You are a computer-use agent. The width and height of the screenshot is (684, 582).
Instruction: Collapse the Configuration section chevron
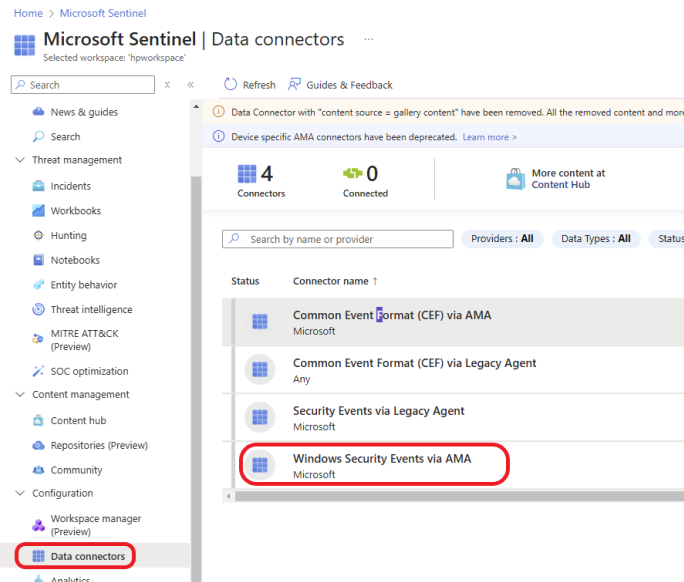pos(20,493)
